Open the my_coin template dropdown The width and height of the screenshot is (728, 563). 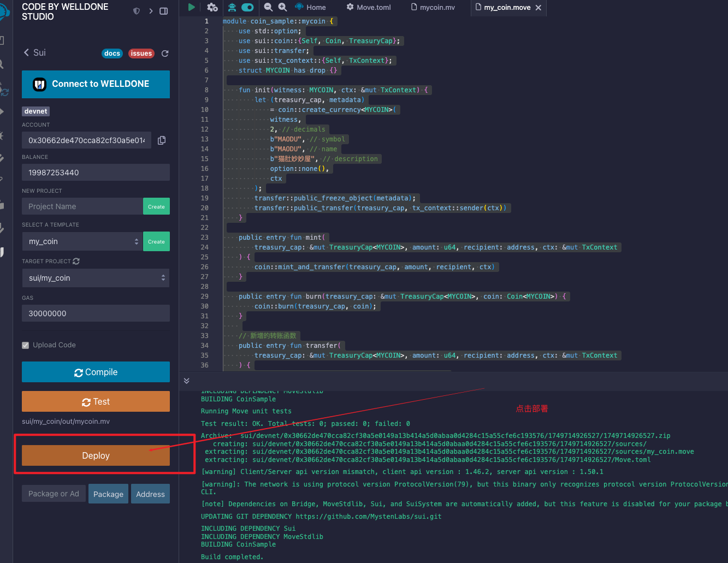point(82,241)
